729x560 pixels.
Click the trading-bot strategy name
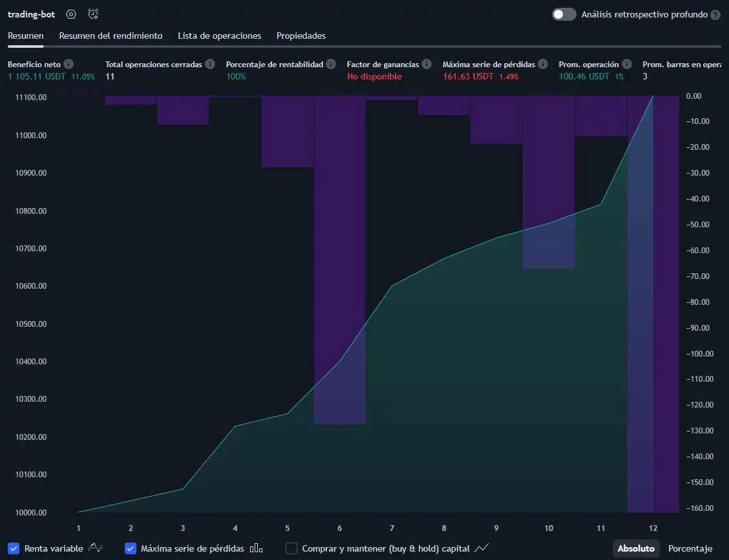tap(31, 14)
